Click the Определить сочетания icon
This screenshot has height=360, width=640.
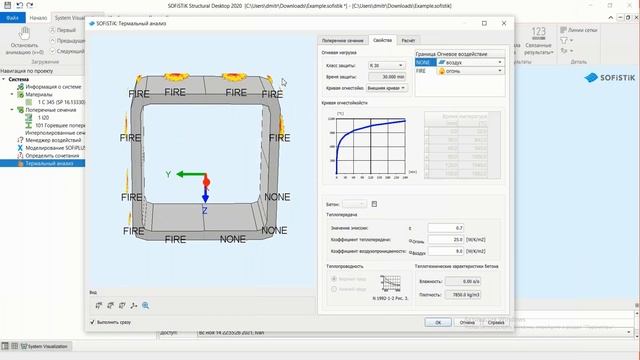20,156
